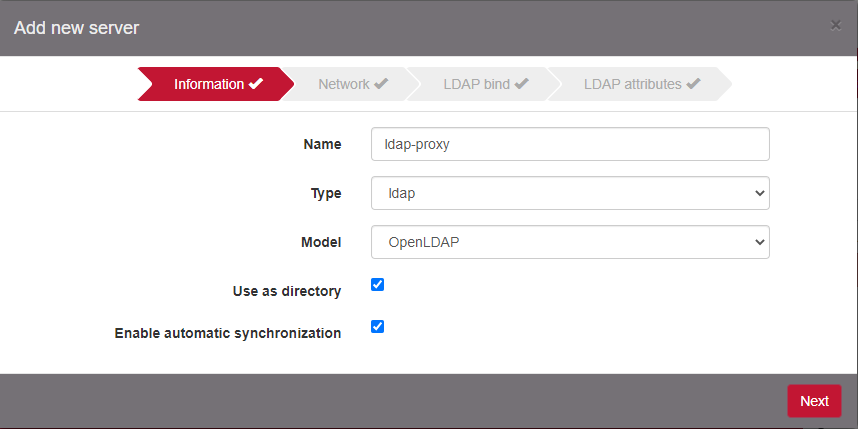
Task: Click the 'Add new server' dialog title
Action: (x=76, y=27)
